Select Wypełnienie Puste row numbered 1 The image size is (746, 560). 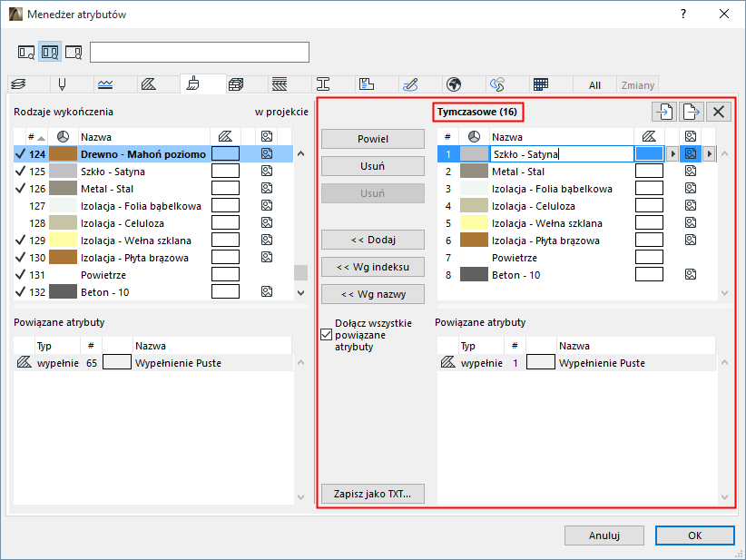click(576, 362)
